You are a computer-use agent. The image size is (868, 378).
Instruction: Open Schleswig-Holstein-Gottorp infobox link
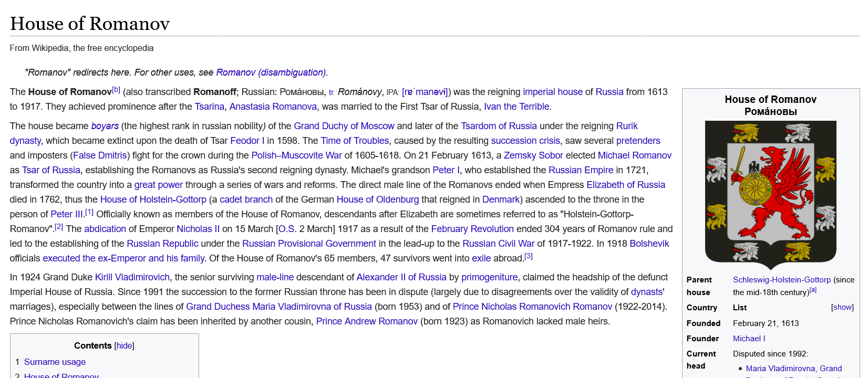(782, 280)
